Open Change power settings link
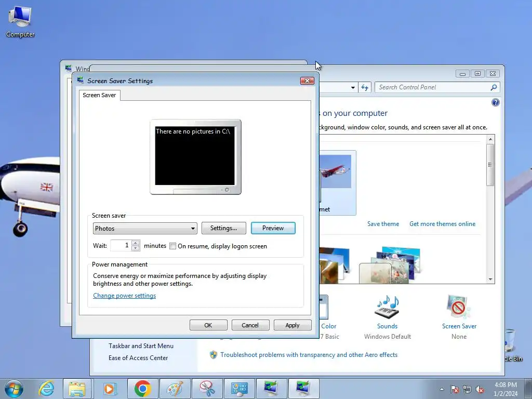The image size is (532, 399). 125,296
